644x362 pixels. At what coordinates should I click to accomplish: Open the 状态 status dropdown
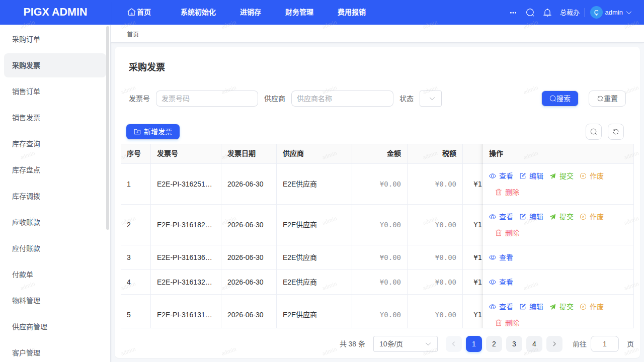[x=431, y=99]
